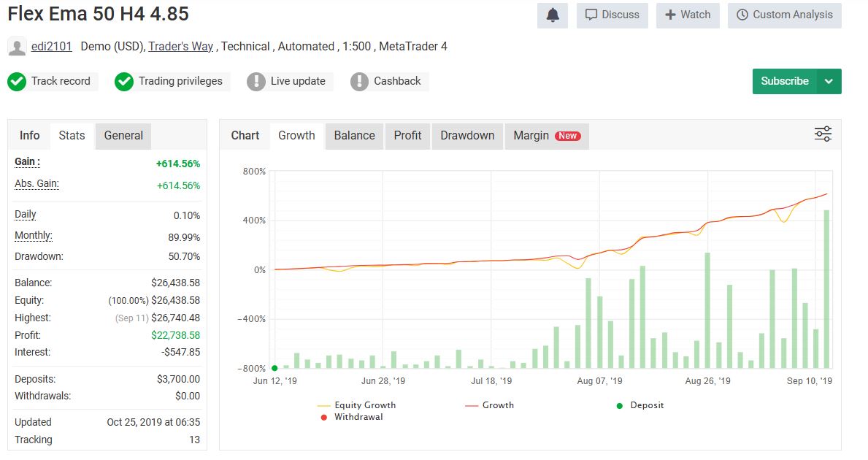Click the Watch plus icon
868x460 pixels.
pyautogui.click(x=669, y=15)
